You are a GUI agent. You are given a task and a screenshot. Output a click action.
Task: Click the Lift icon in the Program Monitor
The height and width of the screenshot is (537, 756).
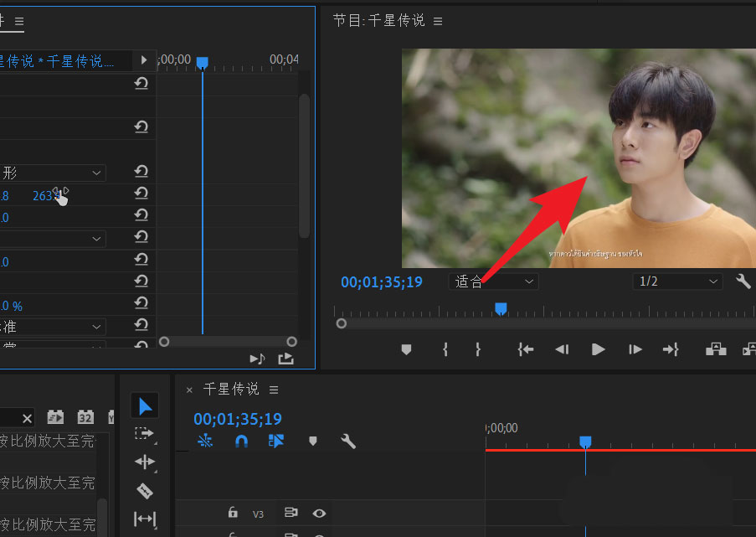716,349
